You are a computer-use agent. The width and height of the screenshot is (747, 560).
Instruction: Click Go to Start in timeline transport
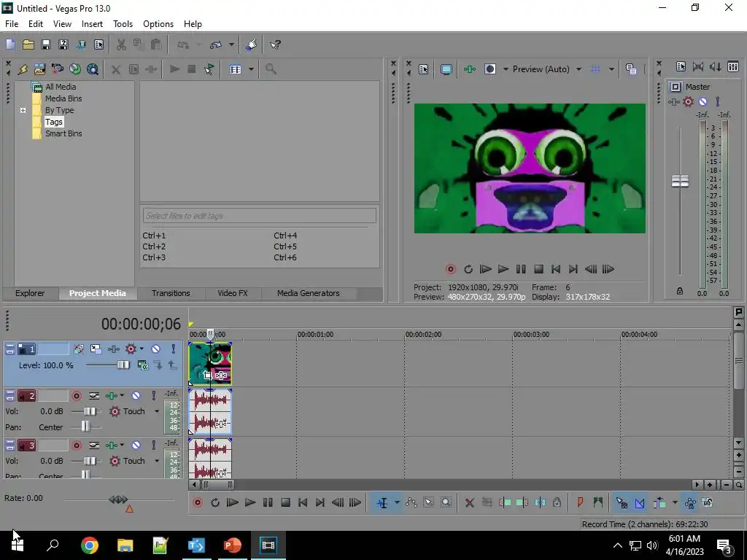tap(303, 502)
